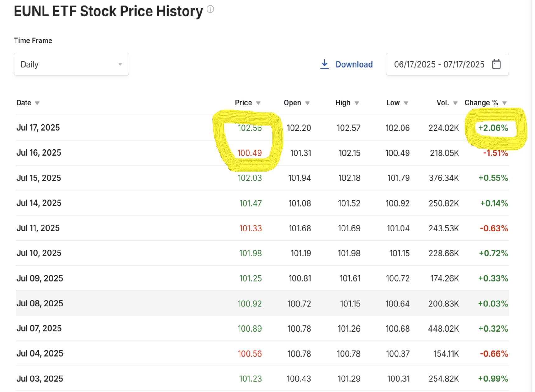Select the Jul 03, 2025 date cell
535x392 pixels.
coord(40,379)
